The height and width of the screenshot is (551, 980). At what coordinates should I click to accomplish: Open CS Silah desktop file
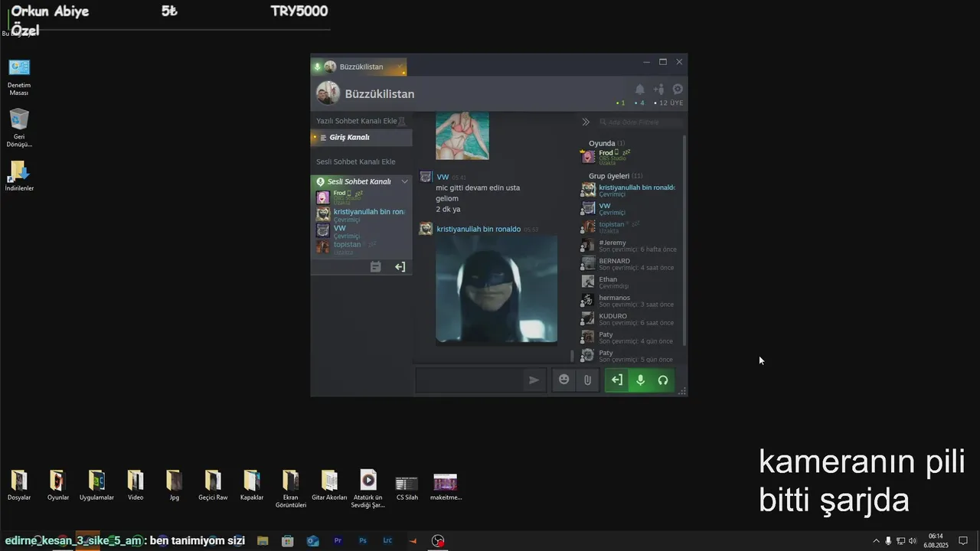click(x=407, y=487)
